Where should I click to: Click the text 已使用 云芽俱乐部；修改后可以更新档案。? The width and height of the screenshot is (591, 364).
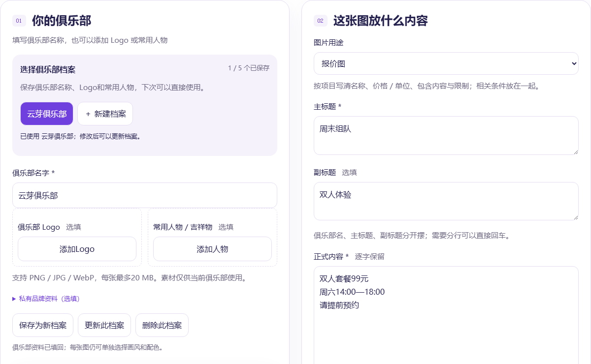pyautogui.click(x=81, y=136)
